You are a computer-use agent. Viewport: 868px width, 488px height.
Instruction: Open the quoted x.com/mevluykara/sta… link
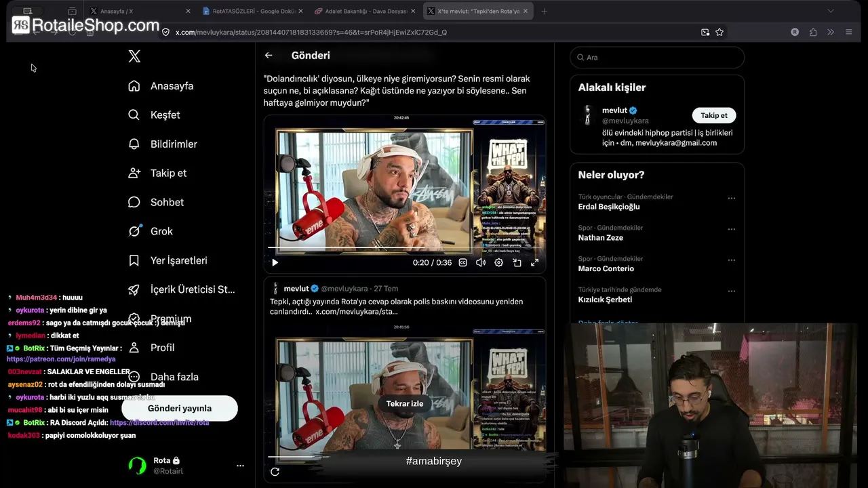(357, 312)
